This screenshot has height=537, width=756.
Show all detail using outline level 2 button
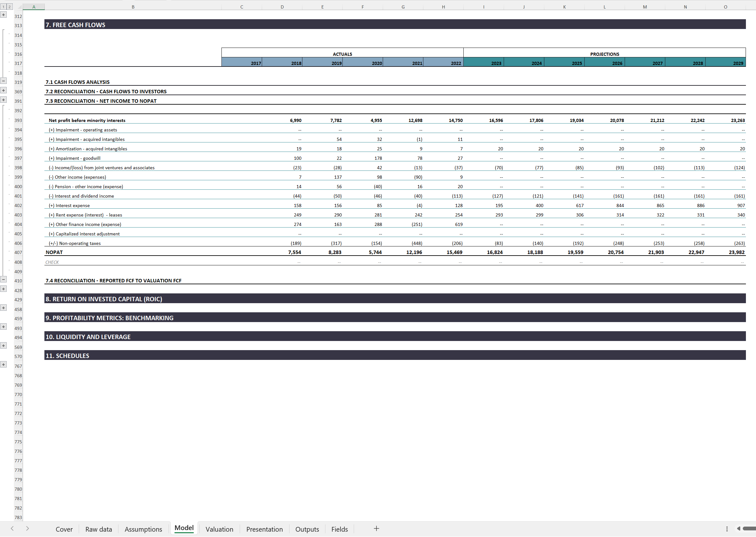[9, 7]
